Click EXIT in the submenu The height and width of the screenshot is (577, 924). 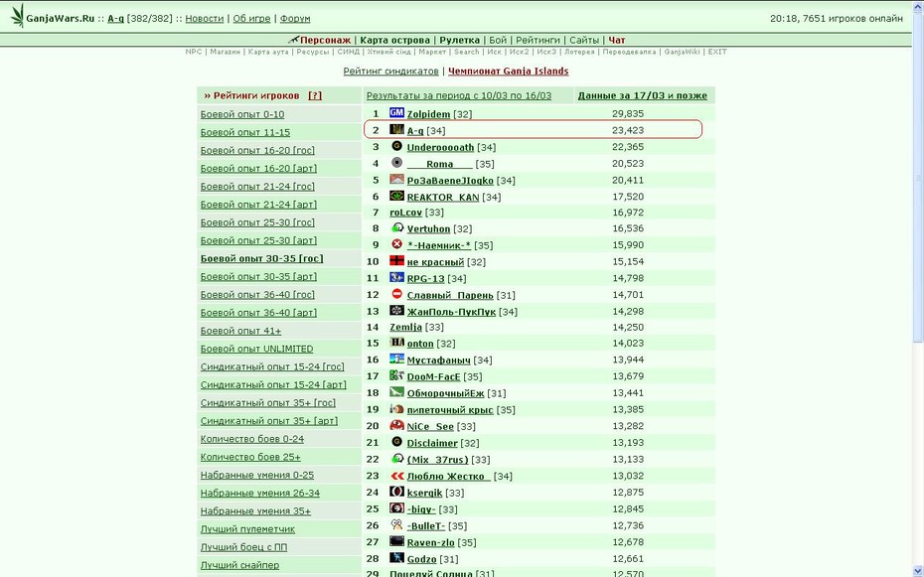pos(717,52)
